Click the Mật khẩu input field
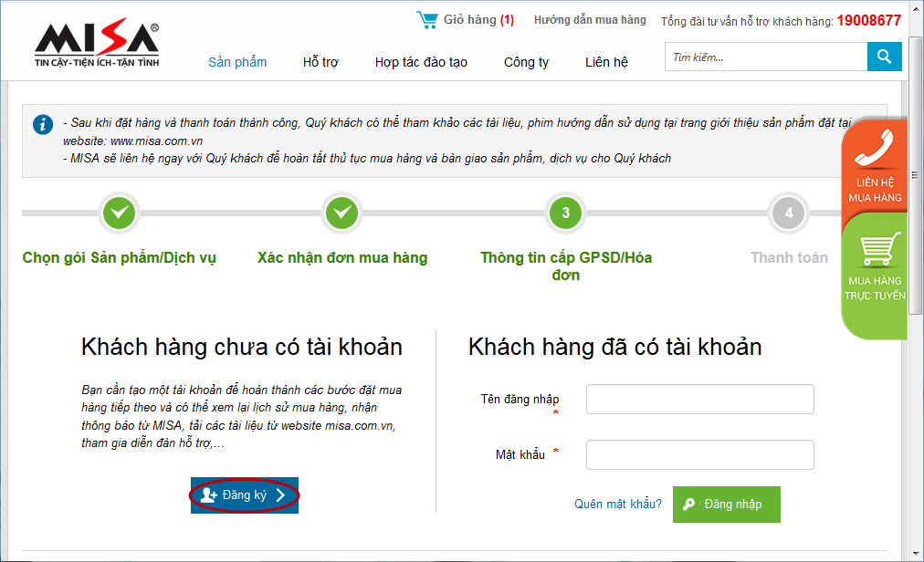The height and width of the screenshot is (562, 924). [x=699, y=454]
